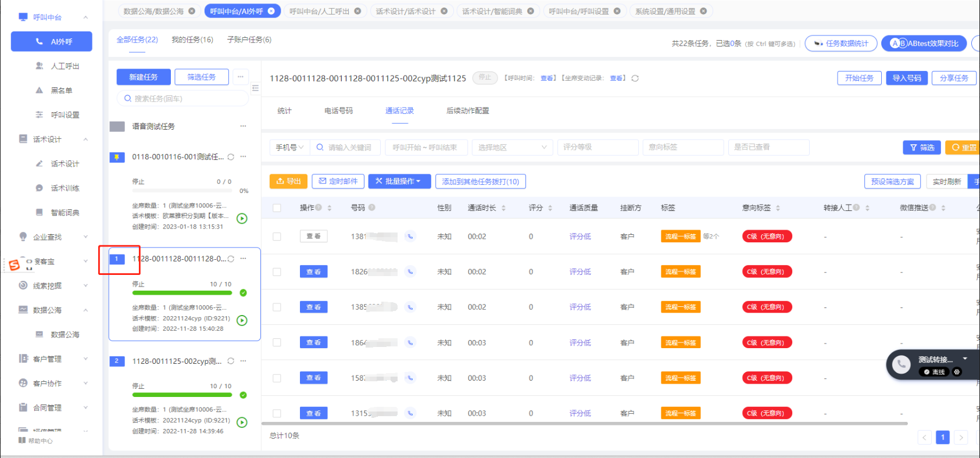Tick the checkbox for the first call record row
Viewport: 980px width, 458px height.
pos(277,237)
